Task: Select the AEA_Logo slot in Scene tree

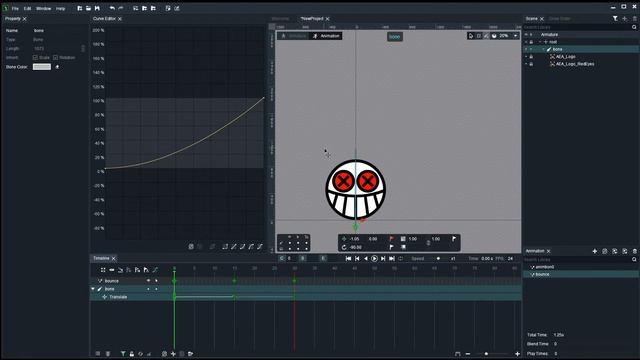Action: (x=565, y=56)
